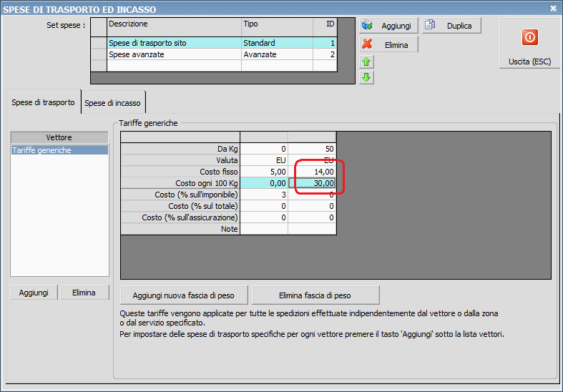Click the green down arrow icon
The image size is (563, 392).
point(366,77)
